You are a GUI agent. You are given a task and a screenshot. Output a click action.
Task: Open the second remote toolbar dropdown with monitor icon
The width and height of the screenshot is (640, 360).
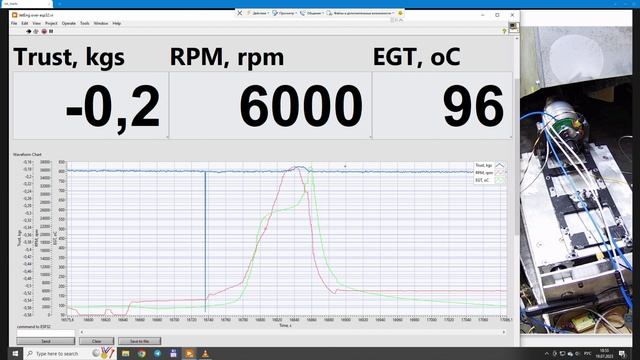284,13
